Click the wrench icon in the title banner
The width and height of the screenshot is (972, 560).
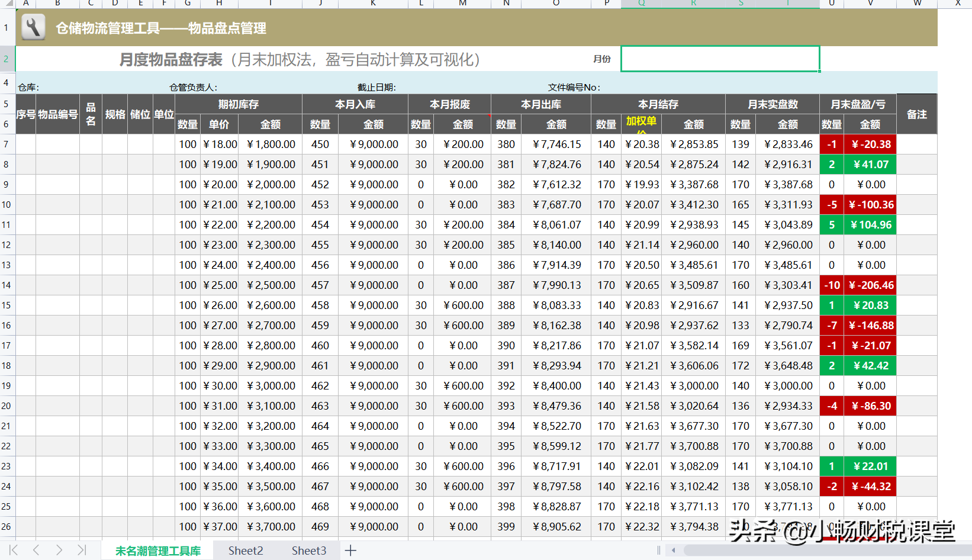click(33, 27)
